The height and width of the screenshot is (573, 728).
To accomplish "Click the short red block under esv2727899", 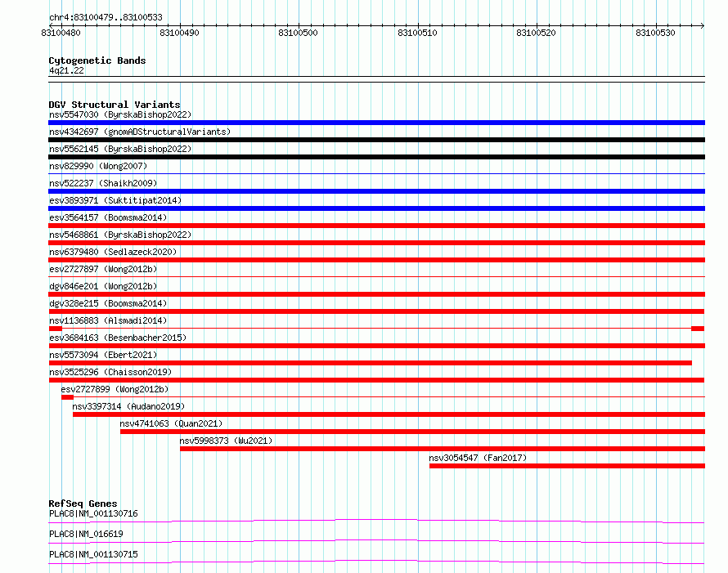I will 67,397.
